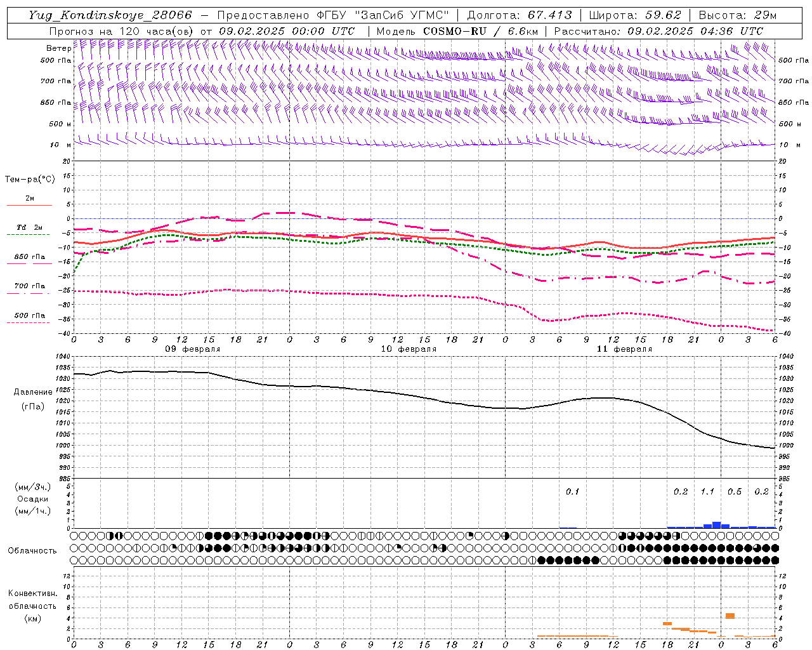This screenshot has width=812, height=650.
Task: Click the dotted line sample under 500 гПа temperature legend
Action: [28, 322]
